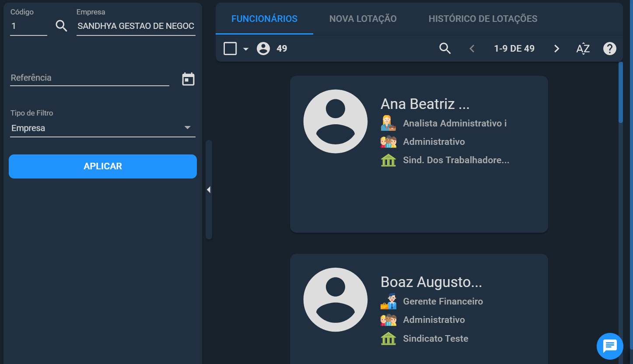Go to the previous page of employees

(x=472, y=49)
